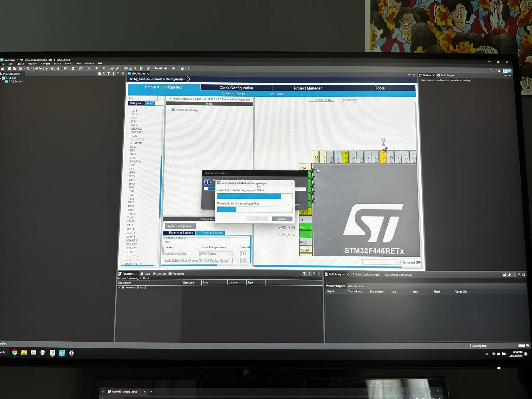The width and height of the screenshot is (532, 399).
Task: Click Cancel in the Downloading software packages dialog
Action: pyautogui.click(x=282, y=219)
